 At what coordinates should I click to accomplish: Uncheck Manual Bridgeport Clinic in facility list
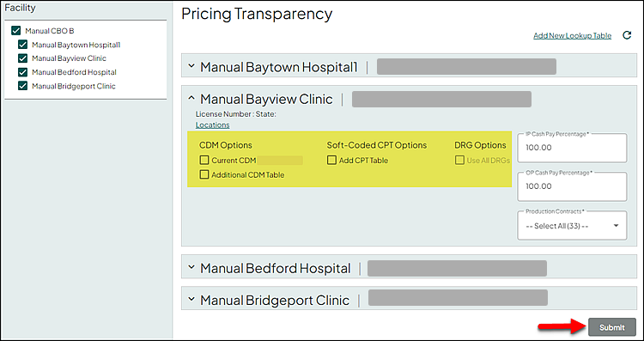point(22,86)
